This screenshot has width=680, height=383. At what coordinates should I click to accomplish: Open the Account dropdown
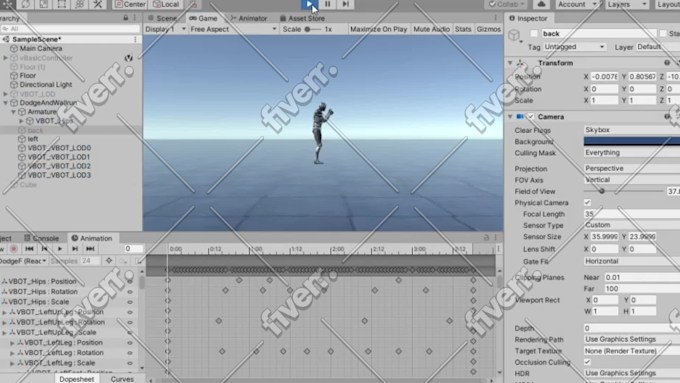576,4
